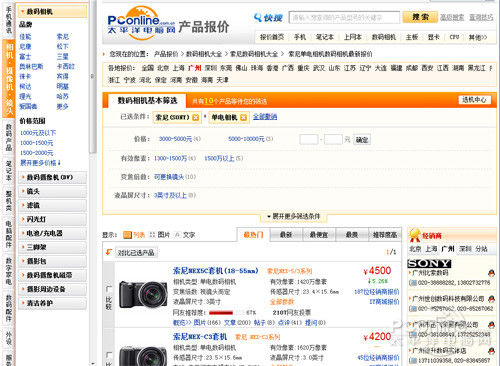Click the 搜索 search button

point(420,17)
